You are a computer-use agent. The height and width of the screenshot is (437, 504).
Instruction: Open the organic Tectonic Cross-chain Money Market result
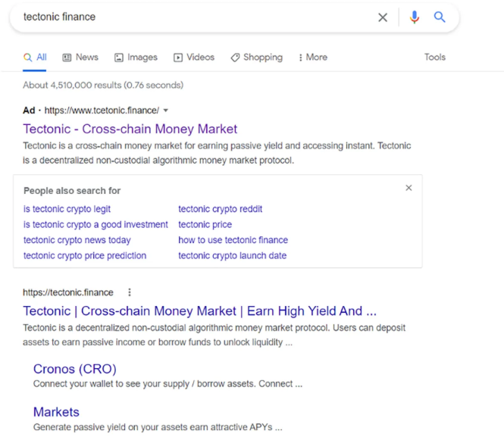(199, 311)
